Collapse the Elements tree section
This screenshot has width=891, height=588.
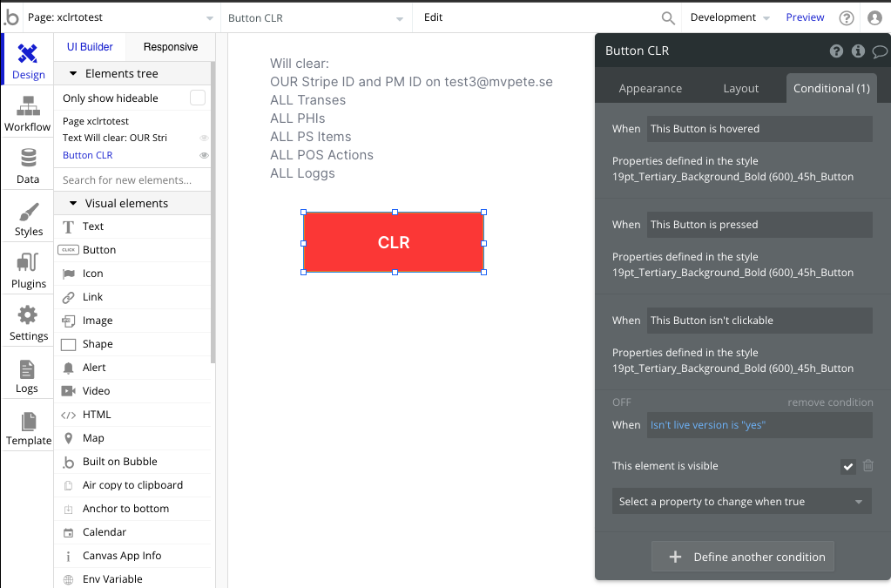[x=73, y=74]
